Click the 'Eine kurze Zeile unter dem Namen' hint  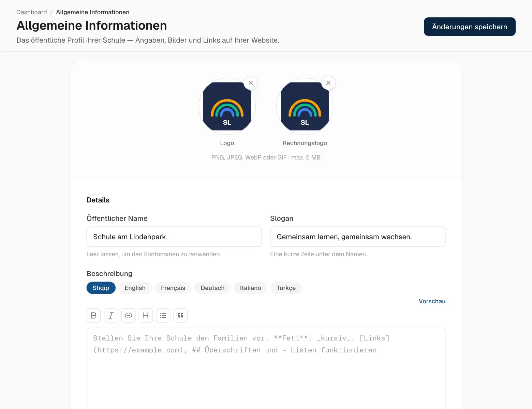pos(319,254)
